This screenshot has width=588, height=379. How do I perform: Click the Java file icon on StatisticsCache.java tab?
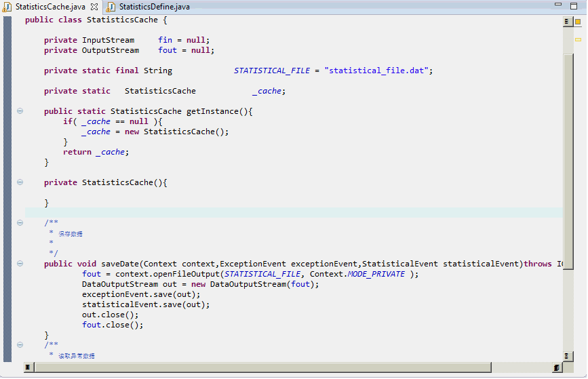7,7
